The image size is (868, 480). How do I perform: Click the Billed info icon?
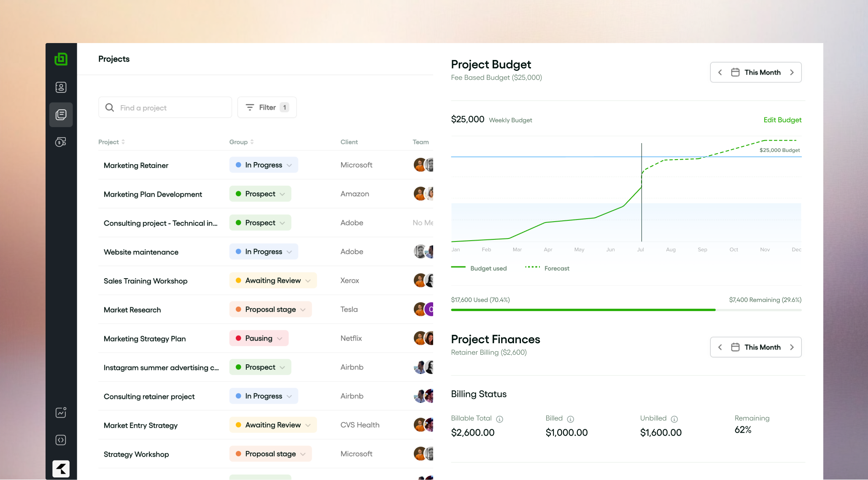tap(570, 419)
